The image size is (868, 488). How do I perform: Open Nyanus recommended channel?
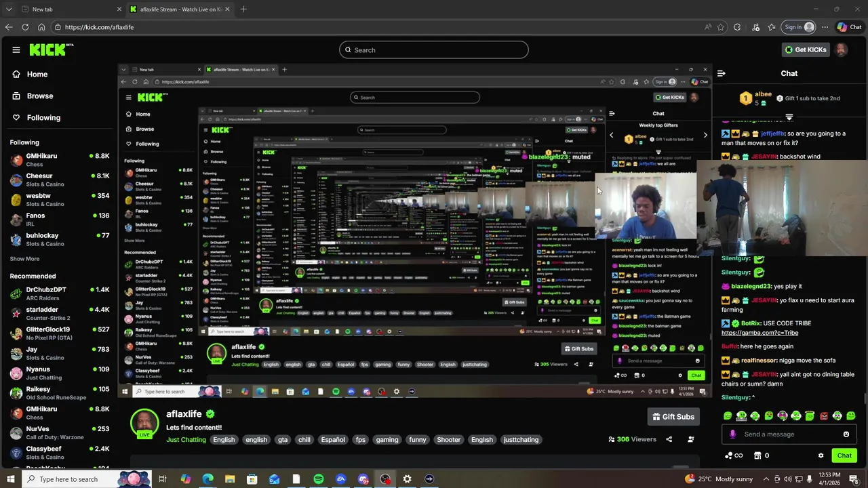[x=60, y=373]
